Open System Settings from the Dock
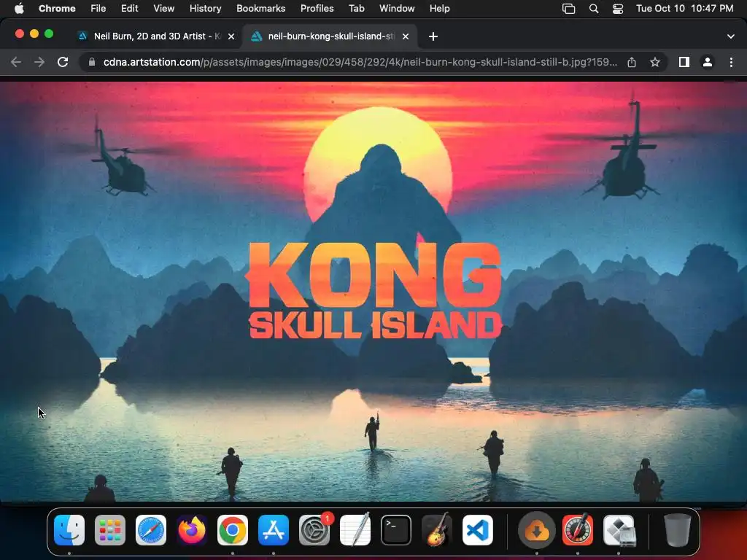The height and width of the screenshot is (560, 747). [314, 530]
